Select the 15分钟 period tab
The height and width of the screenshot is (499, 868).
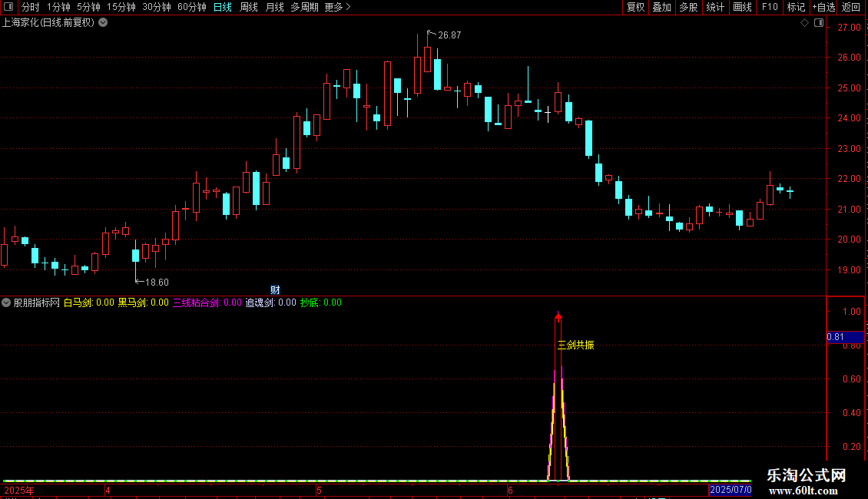point(121,7)
